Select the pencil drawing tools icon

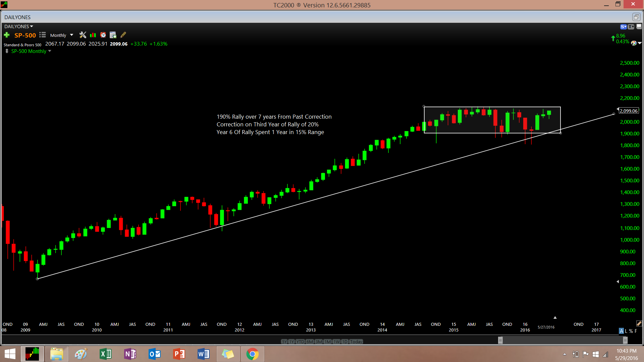(123, 35)
